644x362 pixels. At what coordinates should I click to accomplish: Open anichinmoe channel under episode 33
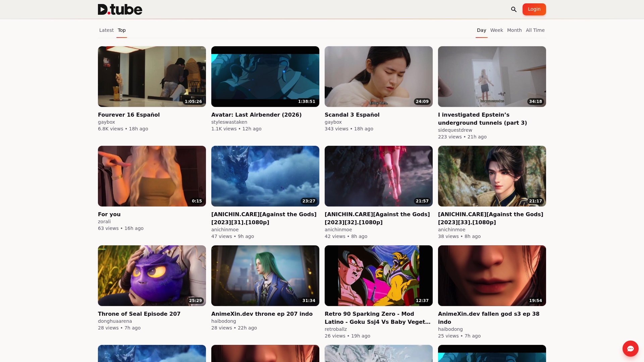[x=452, y=230]
